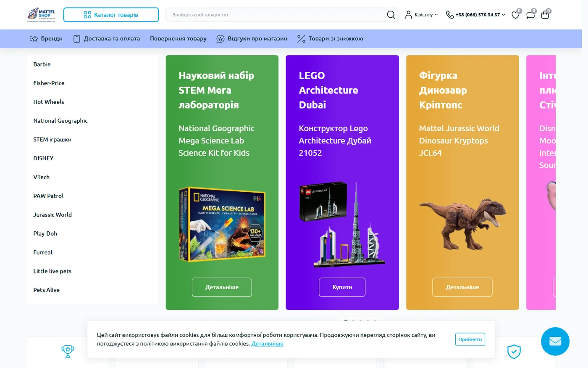Open Товари зі знижкою discounts
588x368 pixels.
(x=330, y=39)
